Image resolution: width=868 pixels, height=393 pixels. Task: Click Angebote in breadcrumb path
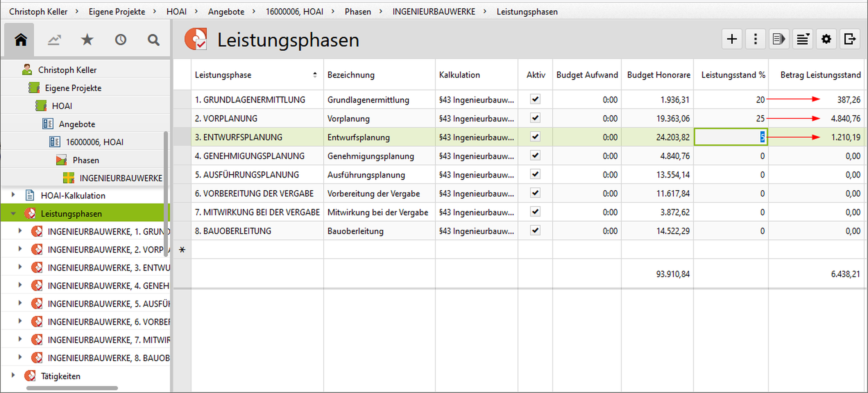226,12
